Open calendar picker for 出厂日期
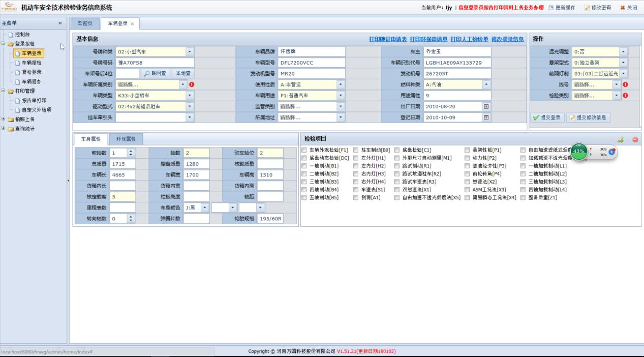The width and height of the screenshot is (644, 357). click(x=486, y=106)
